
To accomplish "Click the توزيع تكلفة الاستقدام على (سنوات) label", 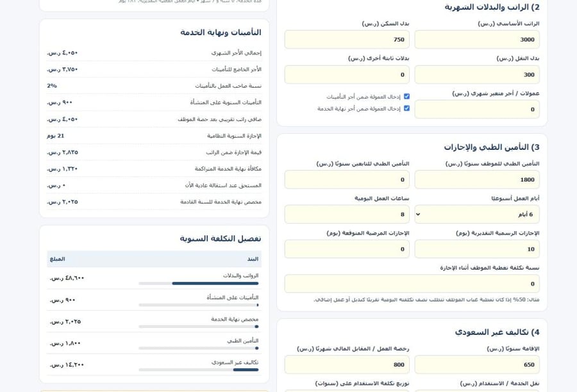I will [x=362, y=384].
